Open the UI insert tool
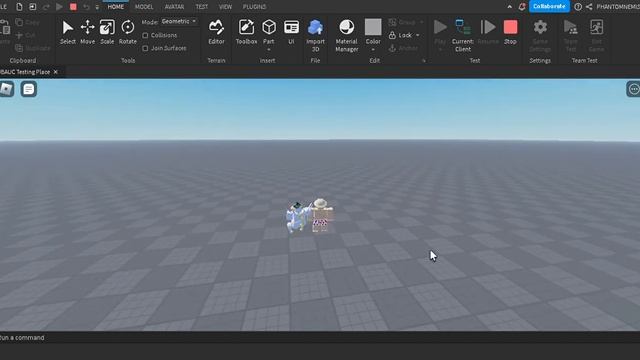The image size is (640, 360). 291,32
